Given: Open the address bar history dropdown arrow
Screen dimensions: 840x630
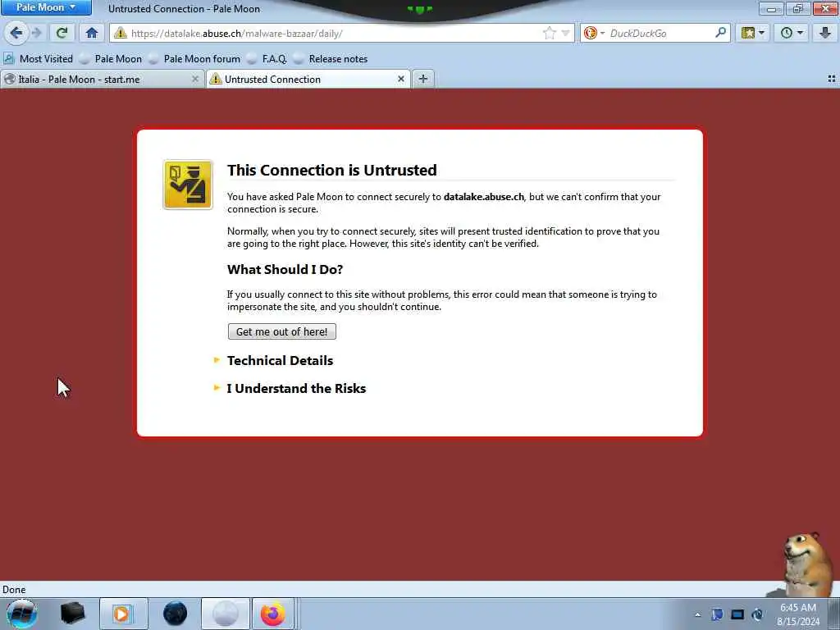Looking at the screenshot, I should pyautogui.click(x=565, y=33).
